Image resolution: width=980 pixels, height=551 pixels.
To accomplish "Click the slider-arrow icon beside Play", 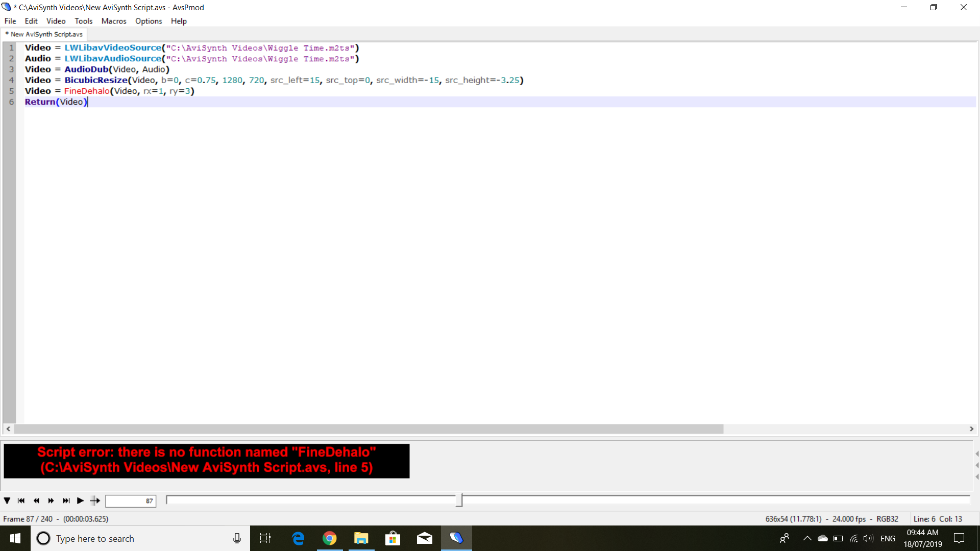I will 95,500.
